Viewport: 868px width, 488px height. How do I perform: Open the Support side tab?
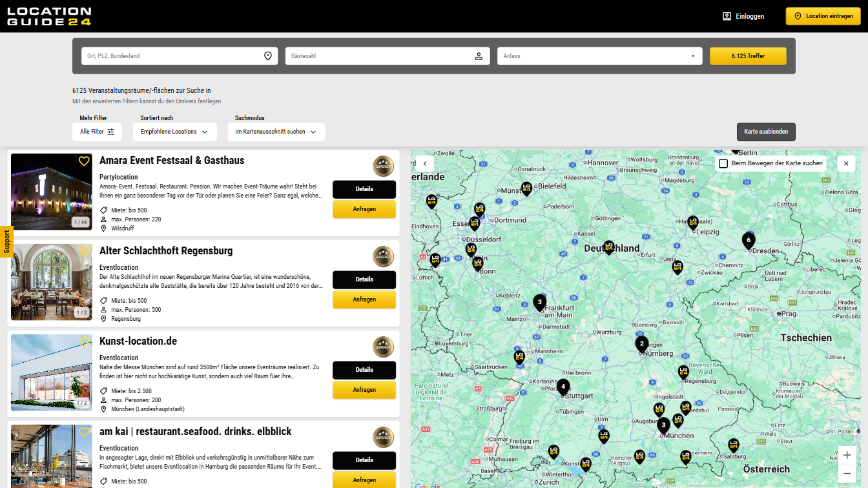click(x=6, y=241)
